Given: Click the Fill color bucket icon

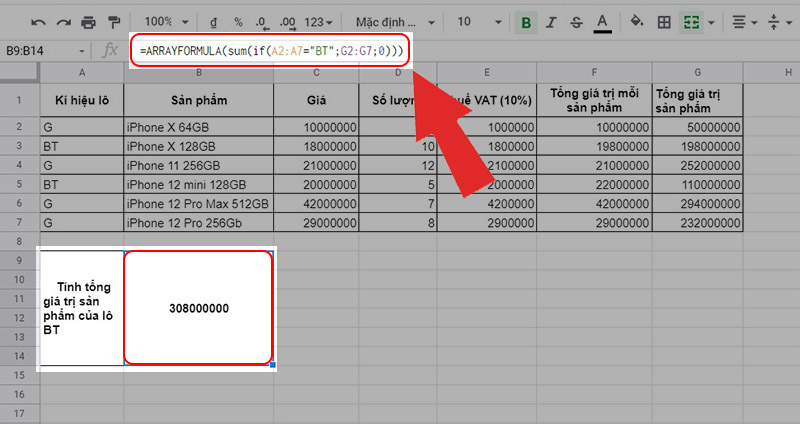Looking at the screenshot, I should tap(635, 21).
